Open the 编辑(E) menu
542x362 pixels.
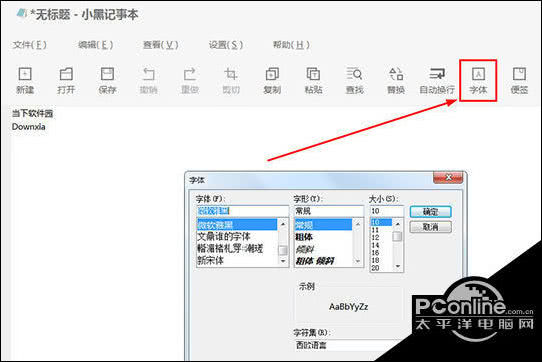[x=95, y=45]
